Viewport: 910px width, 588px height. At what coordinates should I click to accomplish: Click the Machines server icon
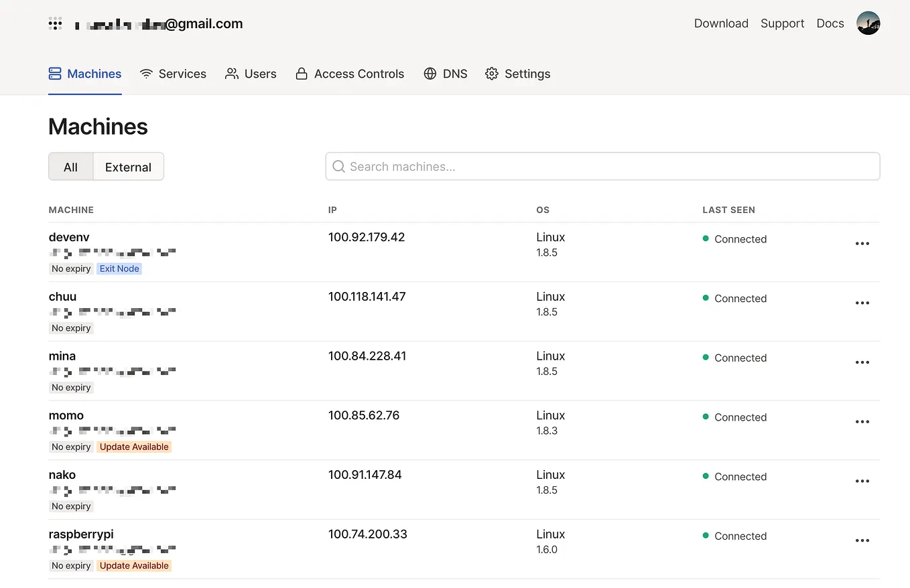pyautogui.click(x=54, y=73)
